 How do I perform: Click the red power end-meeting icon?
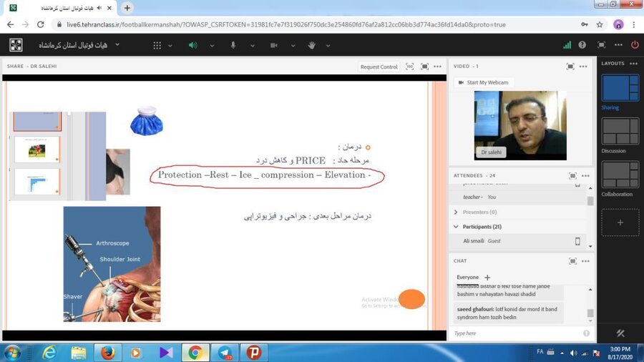(634, 45)
